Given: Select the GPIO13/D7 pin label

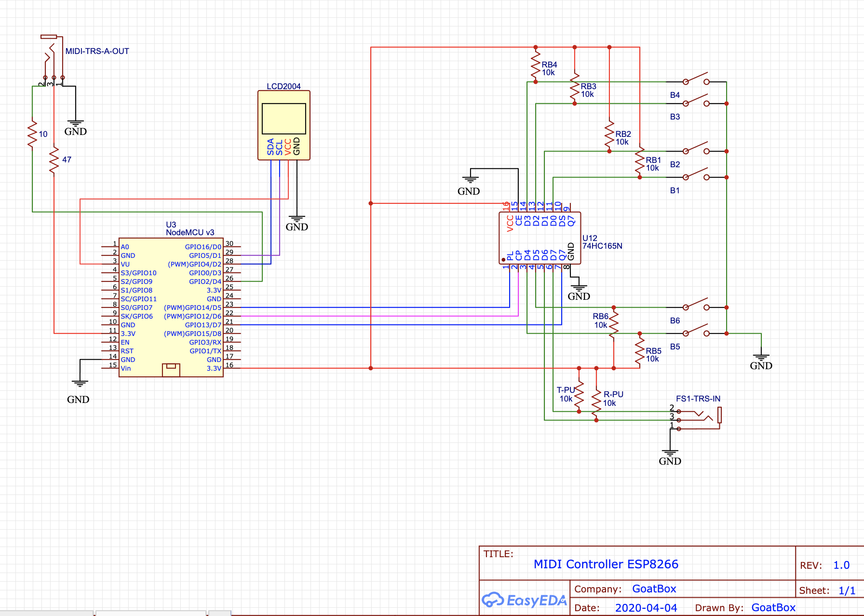Looking at the screenshot, I should 203,325.
